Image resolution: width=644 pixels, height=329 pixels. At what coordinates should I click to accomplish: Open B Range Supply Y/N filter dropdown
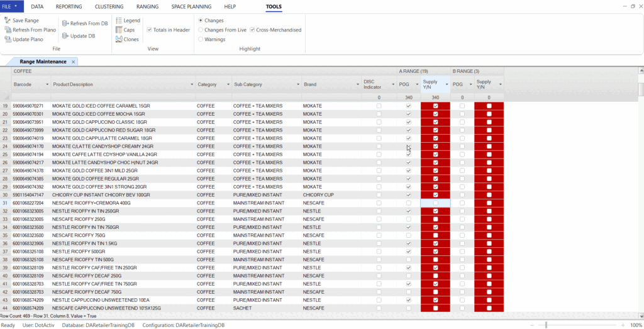(x=500, y=85)
